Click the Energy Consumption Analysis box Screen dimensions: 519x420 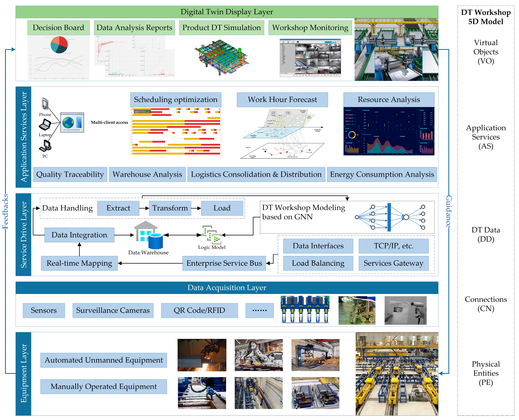[x=382, y=174]
